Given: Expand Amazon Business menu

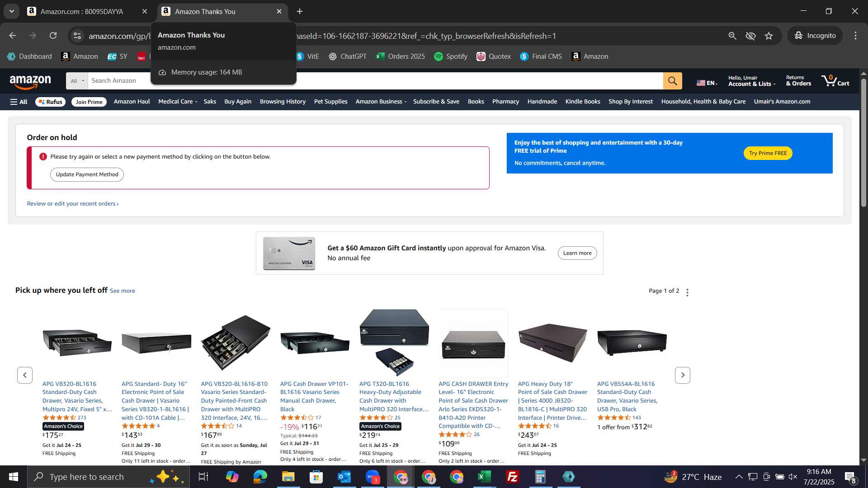Looking at the screenshot, I should pos(381,102).
